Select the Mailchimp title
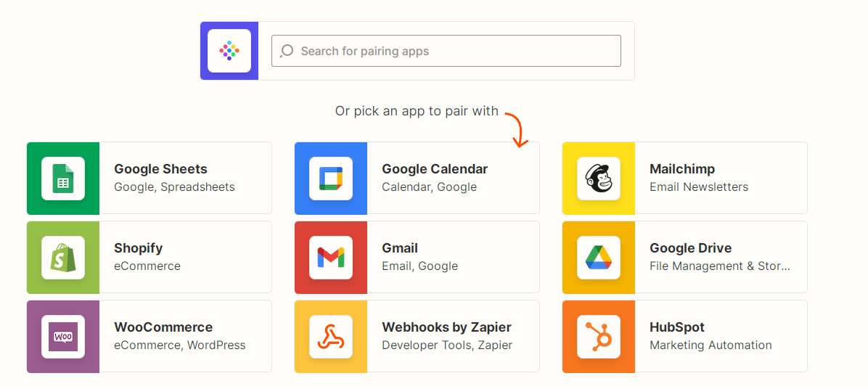 coord(682,169)
